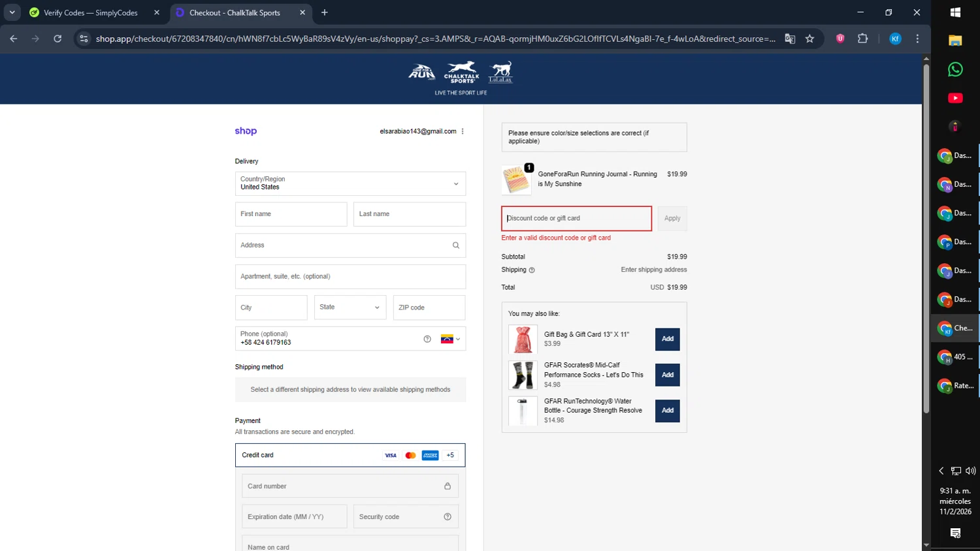Image resolution: width=980 pixels, height=551 pixels.
Task: Open a new browser tab
Action: tap(325, 12)
